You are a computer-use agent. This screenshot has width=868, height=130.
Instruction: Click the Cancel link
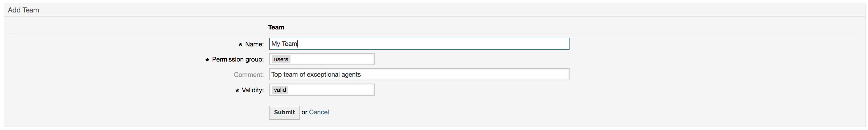319,112
